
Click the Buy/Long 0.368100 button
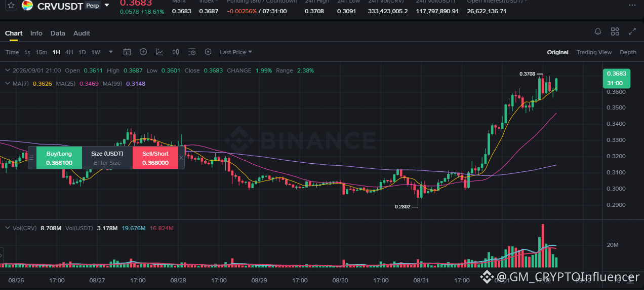pyautogui.click(x=59, y=158)
